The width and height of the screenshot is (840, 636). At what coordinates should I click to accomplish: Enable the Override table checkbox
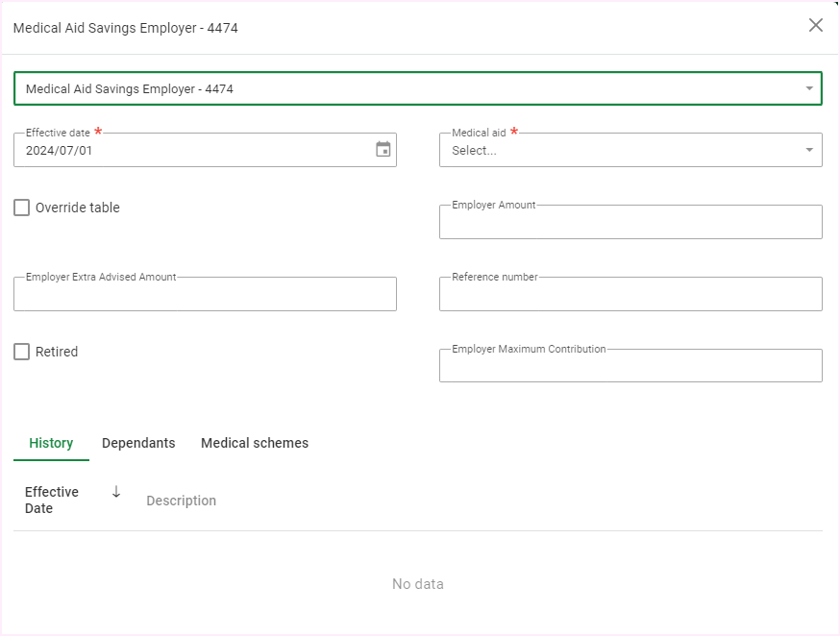pos(22,208)
